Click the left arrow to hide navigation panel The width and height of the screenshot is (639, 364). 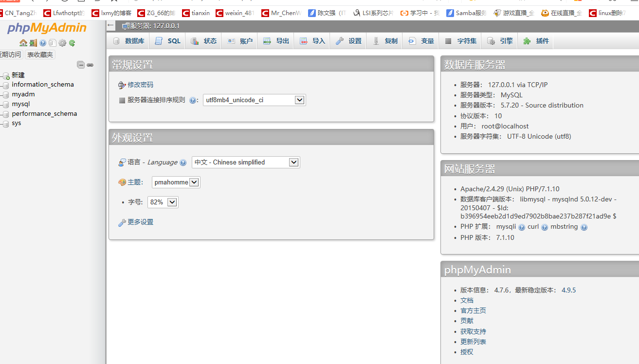coord(111,25)
